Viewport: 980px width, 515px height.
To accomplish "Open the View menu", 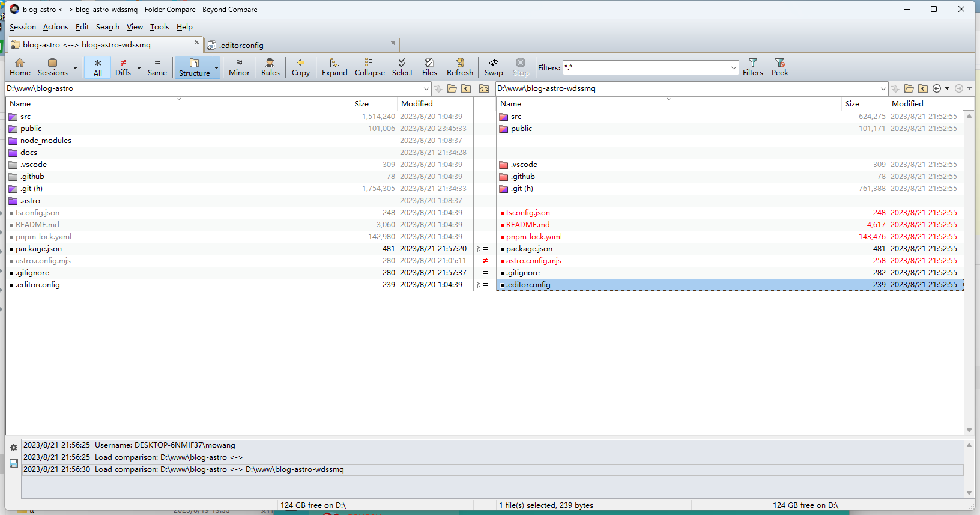I will click(x=135, y=27).
